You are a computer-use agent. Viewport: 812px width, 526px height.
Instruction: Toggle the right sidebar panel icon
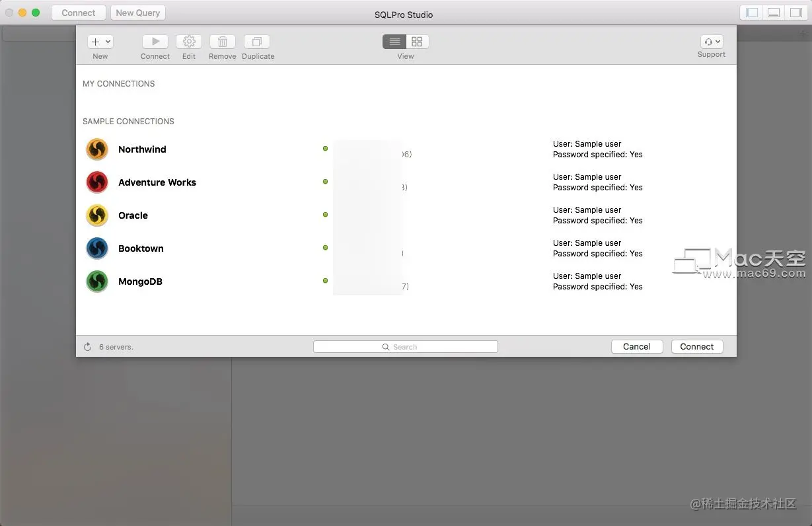point(795,13)
